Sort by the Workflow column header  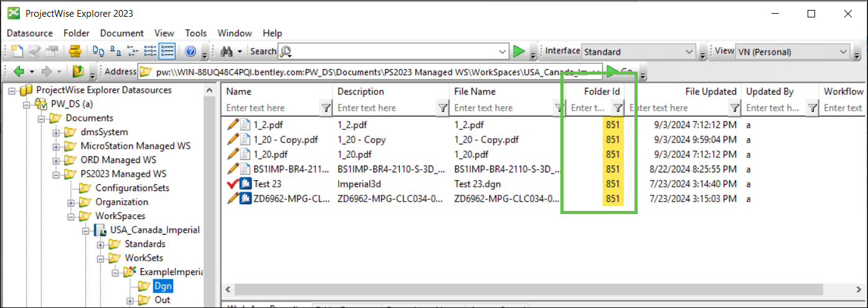point(843,91)
